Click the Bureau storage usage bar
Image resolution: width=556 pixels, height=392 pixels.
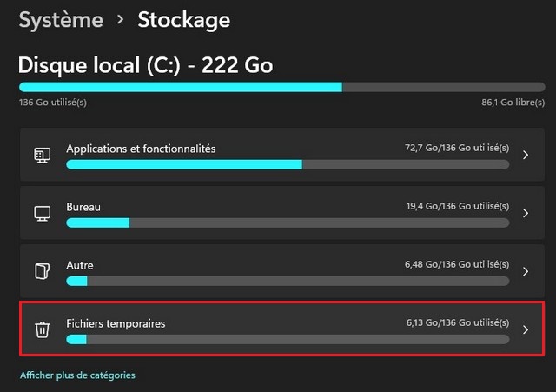[288, 223]
